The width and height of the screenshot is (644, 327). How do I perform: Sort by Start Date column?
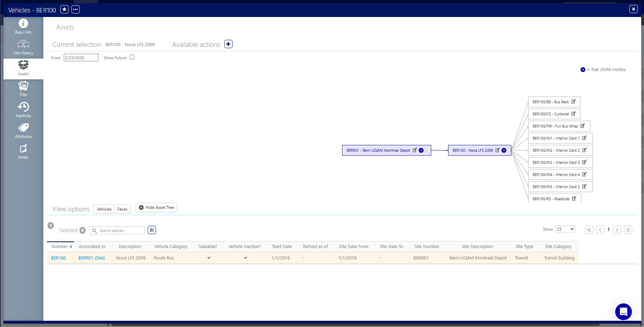click(282, 246)
